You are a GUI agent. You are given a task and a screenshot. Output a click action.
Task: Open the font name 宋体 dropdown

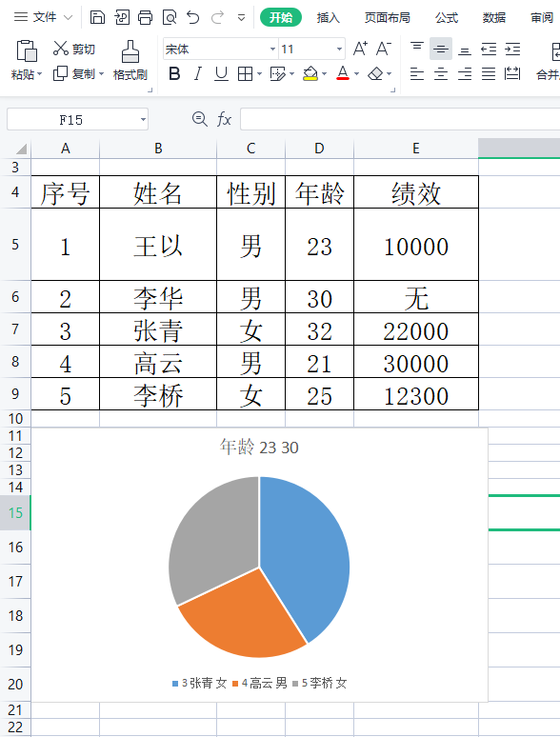[272, 49]
